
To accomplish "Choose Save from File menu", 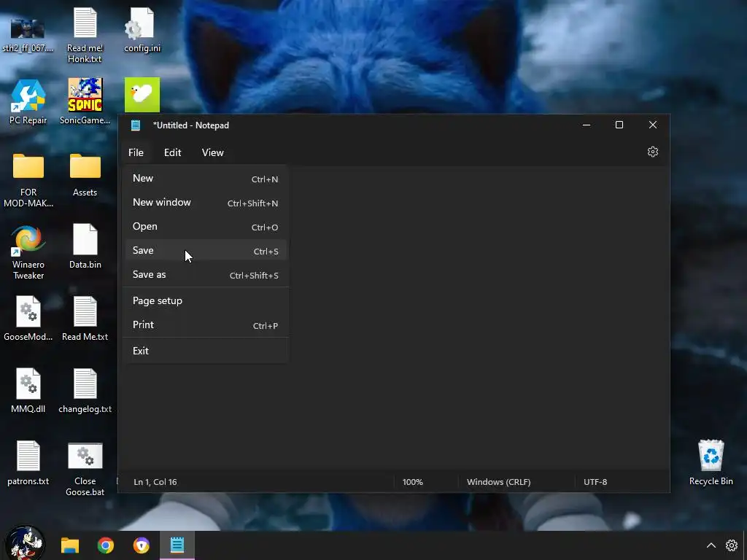I will click(x=206, y=251).
